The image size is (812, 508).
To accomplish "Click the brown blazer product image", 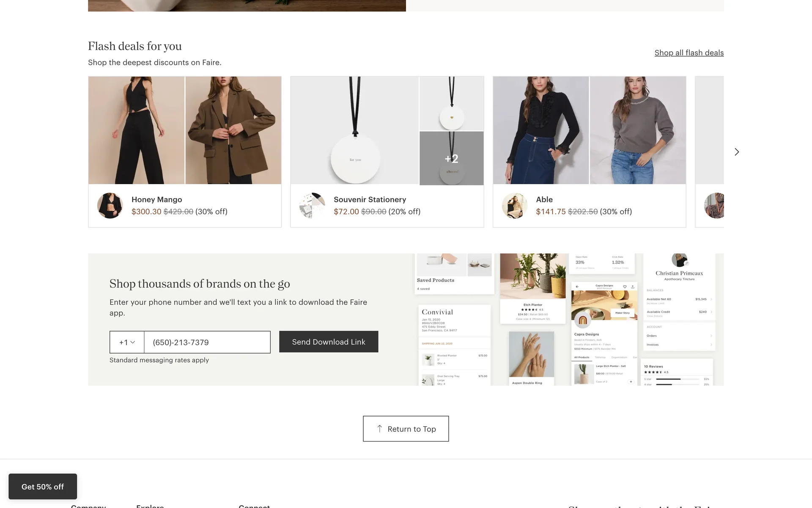I will 233,130.
